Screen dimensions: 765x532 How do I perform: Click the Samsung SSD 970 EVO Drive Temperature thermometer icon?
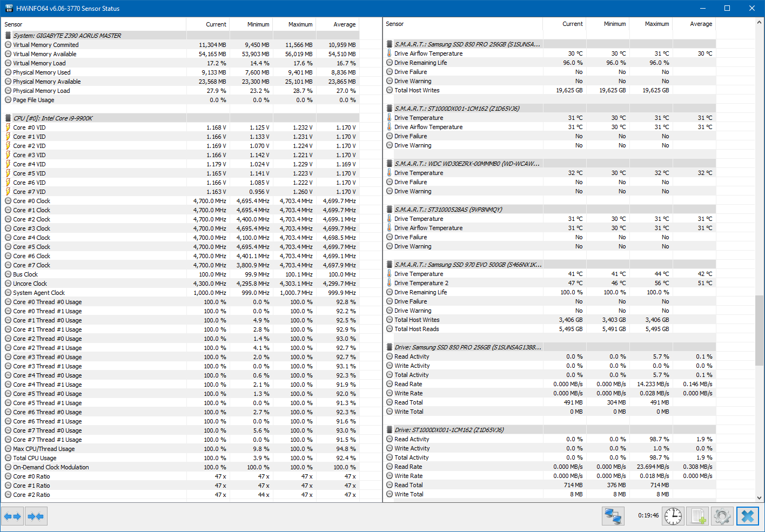pyautogui.click(x=389, y=274)
